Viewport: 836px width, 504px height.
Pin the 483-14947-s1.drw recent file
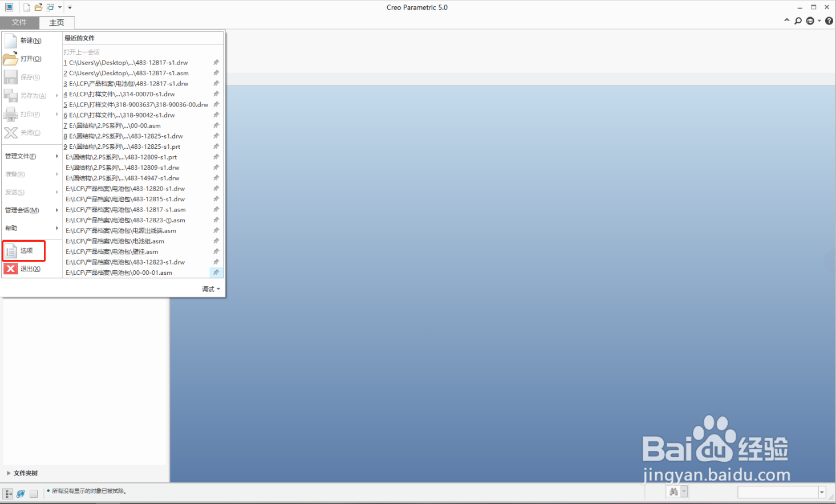[216, 178]
